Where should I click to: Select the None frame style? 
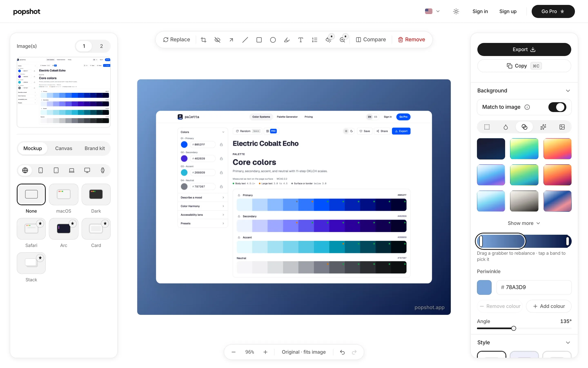point(31,194)
